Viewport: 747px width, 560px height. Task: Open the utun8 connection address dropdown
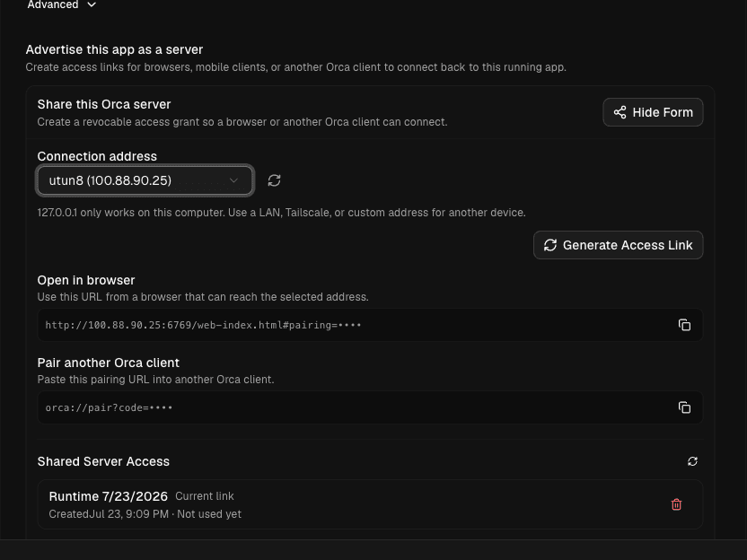[145, 180]
